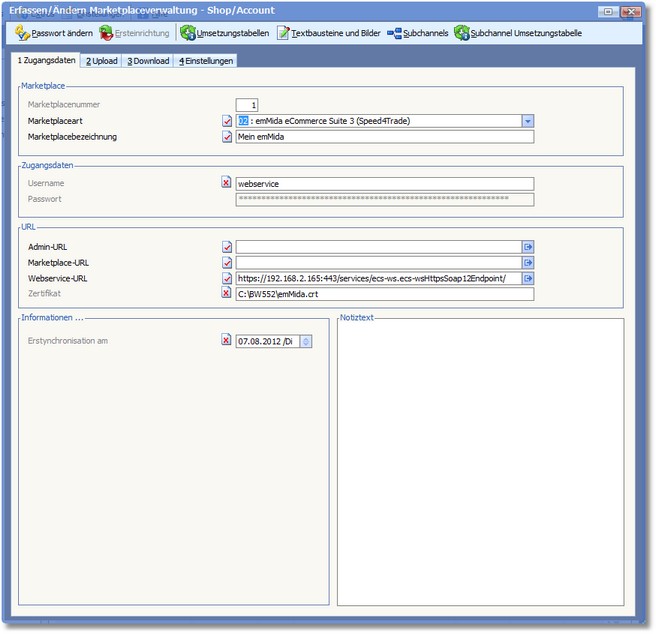
Task: Click the Passwort ändern key icon
Action: [x=24, y=33]
